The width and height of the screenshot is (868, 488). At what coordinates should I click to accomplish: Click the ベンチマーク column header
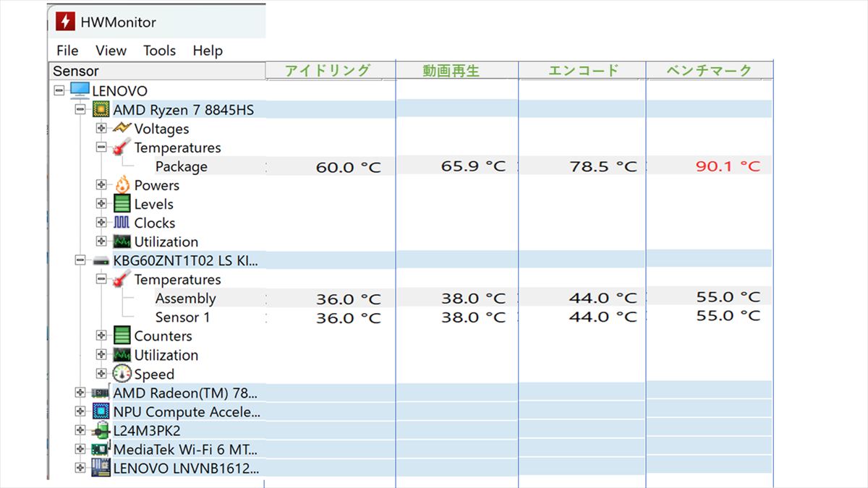[710, 70]
